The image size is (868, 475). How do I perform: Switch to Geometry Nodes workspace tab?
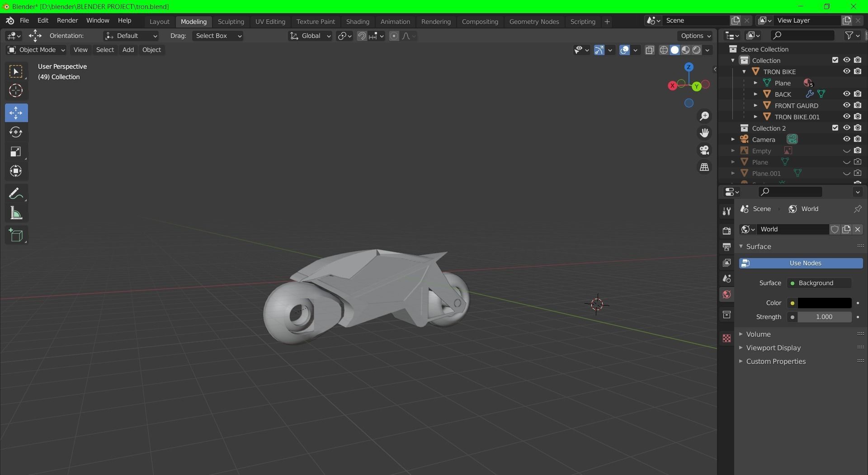[x=534, y=22]
